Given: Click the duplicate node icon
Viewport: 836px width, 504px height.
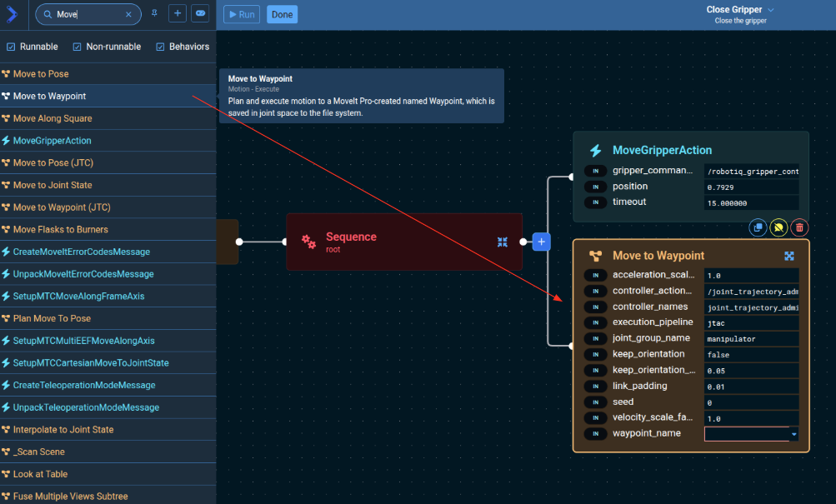Looking at the screenshot, I should click(758, 227).
